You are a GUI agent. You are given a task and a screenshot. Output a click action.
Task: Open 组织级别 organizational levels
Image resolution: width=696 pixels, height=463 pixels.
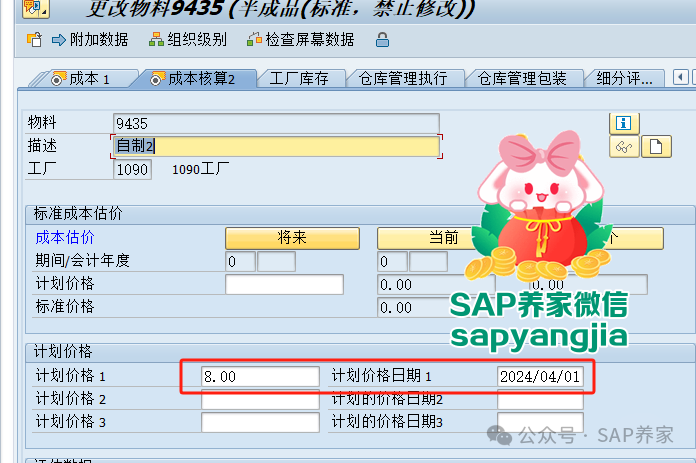[x=188, y=40]
